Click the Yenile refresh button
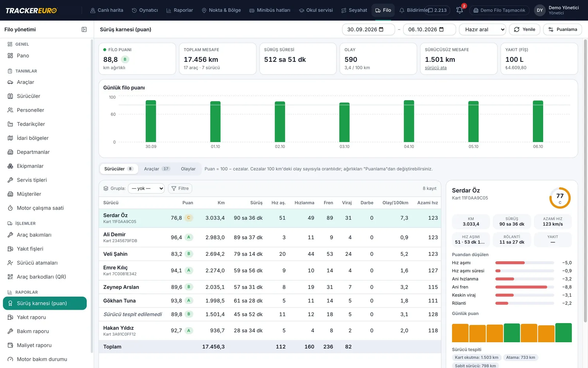Viewport: 588px width, 368px height. coord(524,29)
